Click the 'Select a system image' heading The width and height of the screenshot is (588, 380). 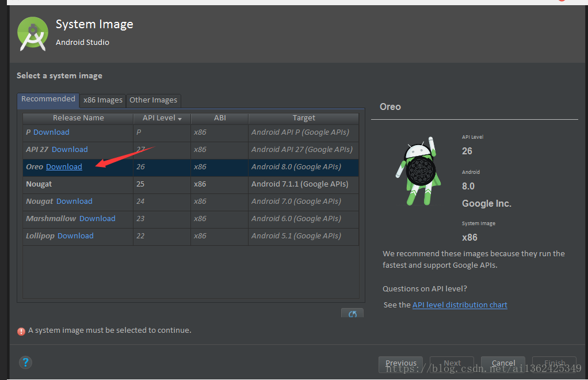pos(59,76)
